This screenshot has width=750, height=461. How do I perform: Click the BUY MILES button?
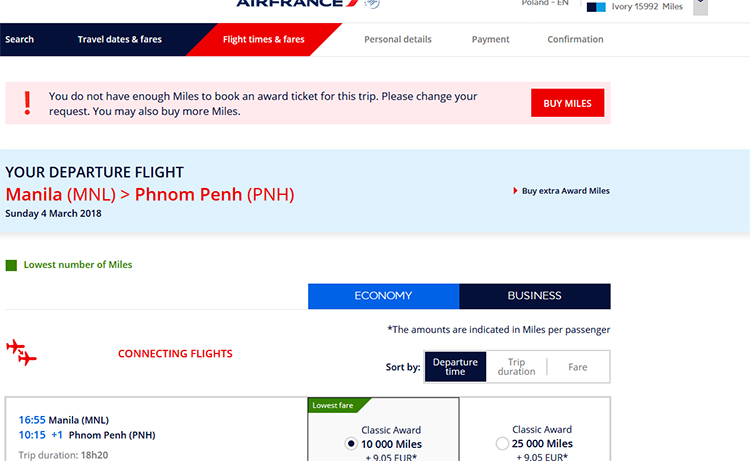pyautogui.click(x=567, y=103)
